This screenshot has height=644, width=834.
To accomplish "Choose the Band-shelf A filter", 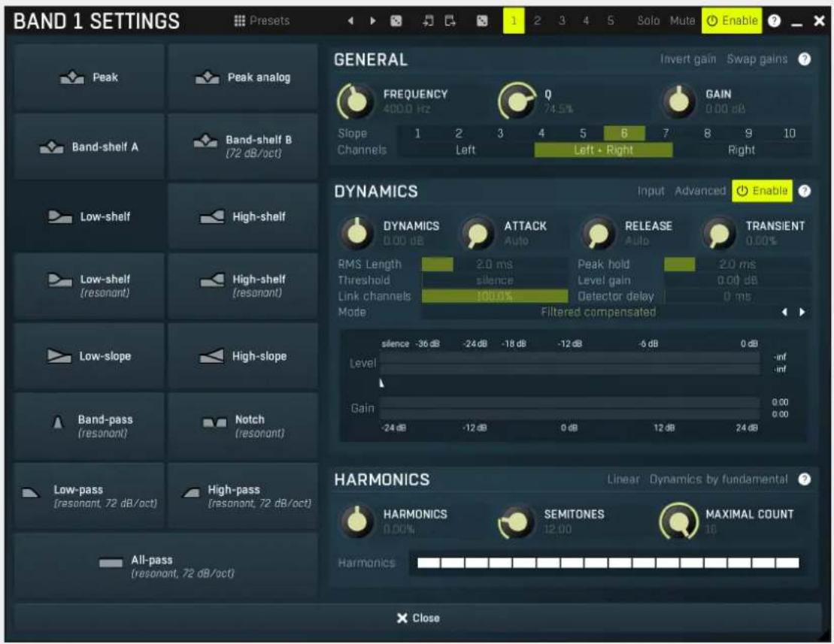I will pos(89,147).
